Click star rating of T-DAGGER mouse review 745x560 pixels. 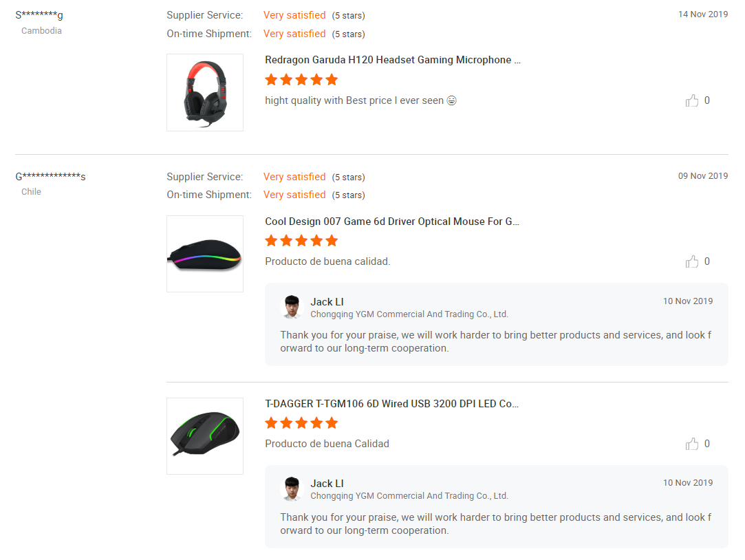pos(301,423)
